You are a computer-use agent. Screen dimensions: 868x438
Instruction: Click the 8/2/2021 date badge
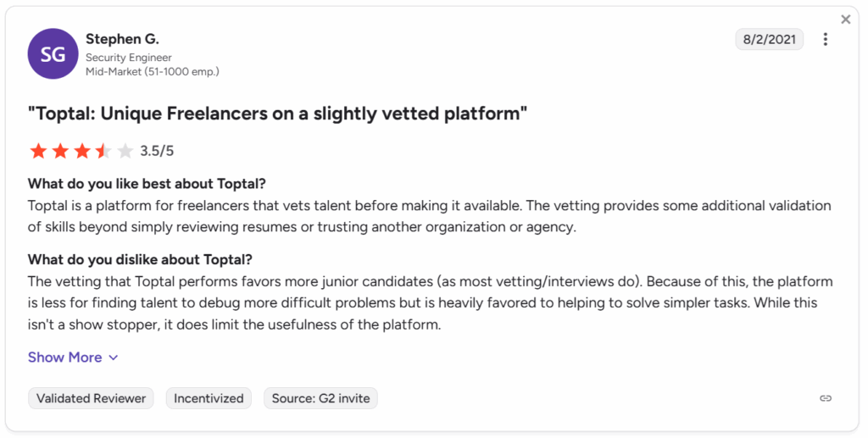[x=769, y=39]
